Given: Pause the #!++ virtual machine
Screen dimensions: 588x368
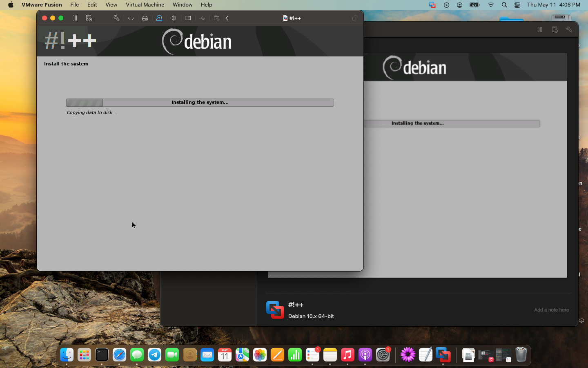Looking at the screenshot, I should coord(75,18).
